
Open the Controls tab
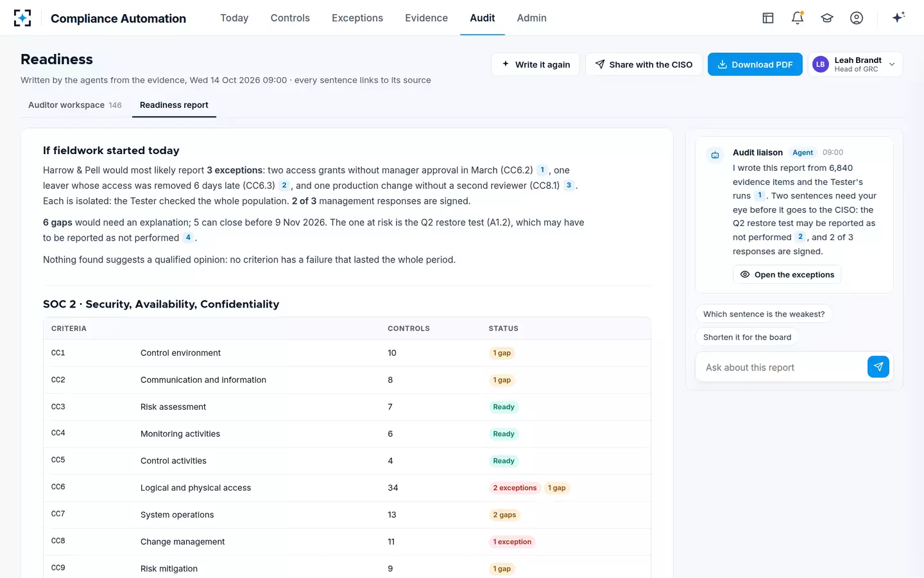[x=290, y=18]
